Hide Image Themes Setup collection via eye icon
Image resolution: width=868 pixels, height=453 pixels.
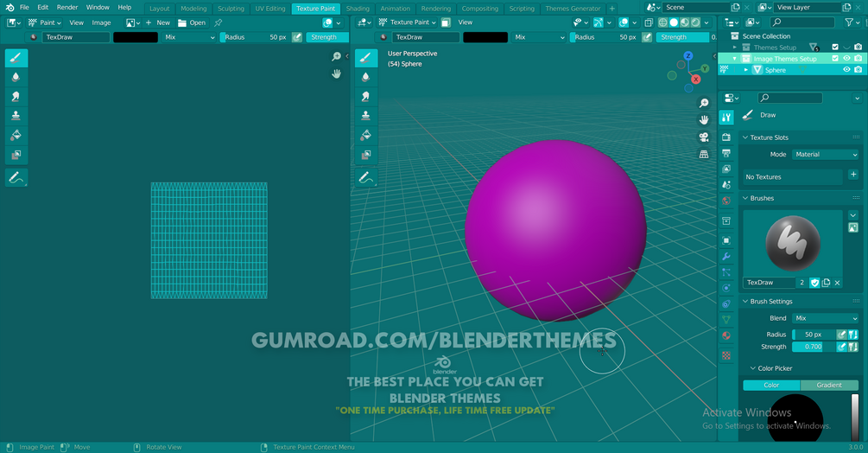(846, 58)
